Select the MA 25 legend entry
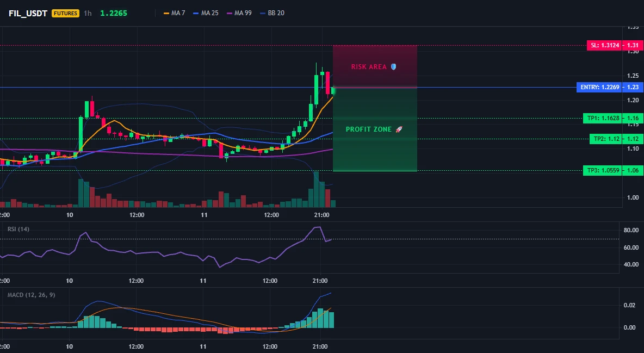Viewport: 644px width, 353px height. coord(206,13)
